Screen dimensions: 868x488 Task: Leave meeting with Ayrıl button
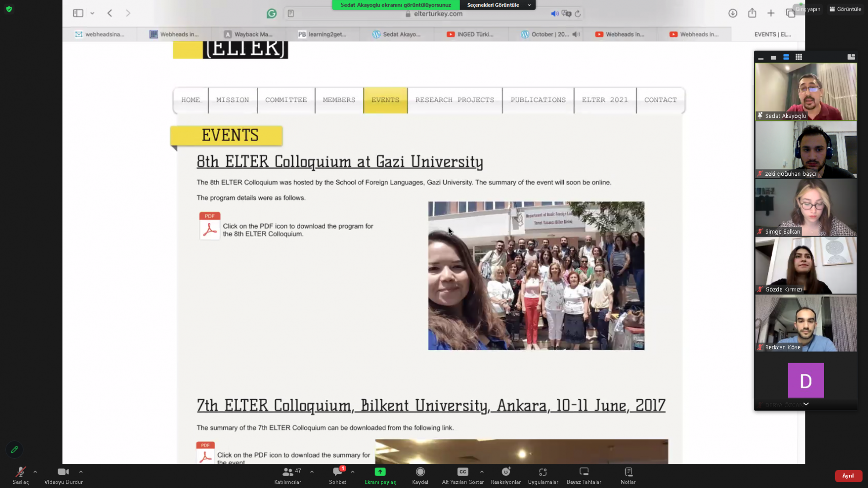[848, 476]
